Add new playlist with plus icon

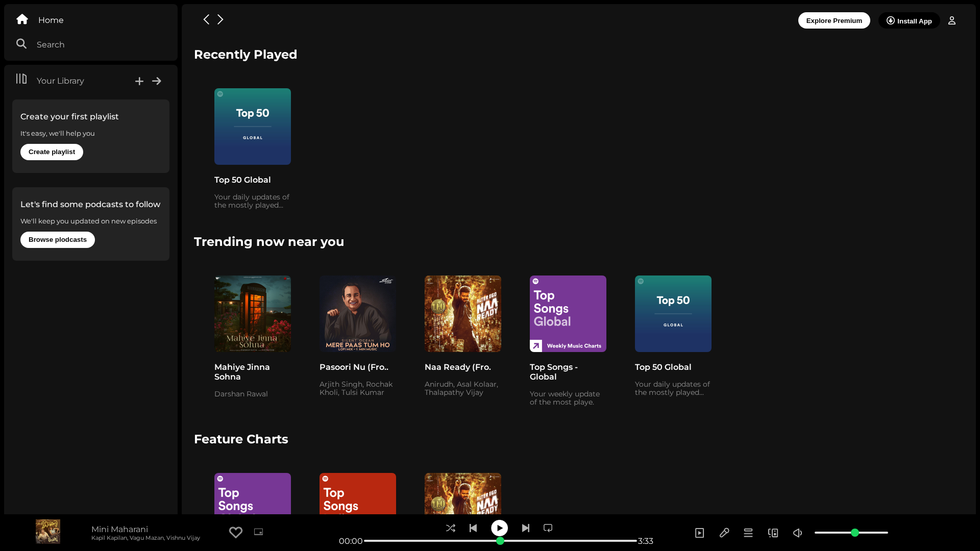click(x=139, y=81)
